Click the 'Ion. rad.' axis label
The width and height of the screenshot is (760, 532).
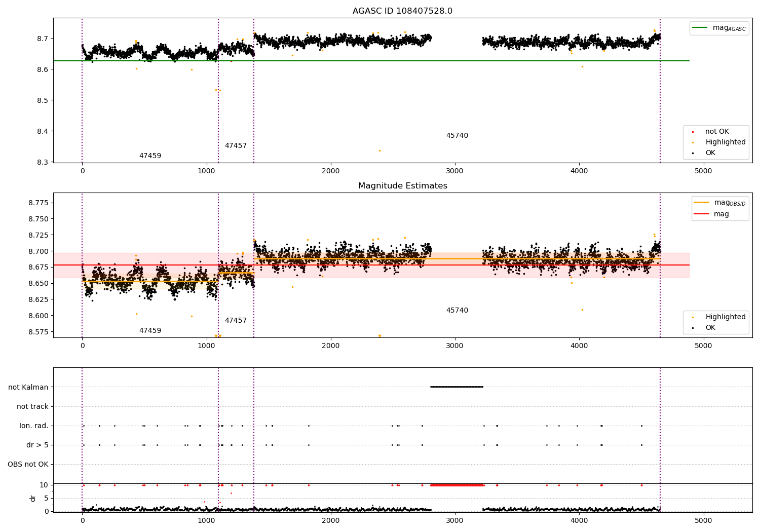[x=34, y=426]
